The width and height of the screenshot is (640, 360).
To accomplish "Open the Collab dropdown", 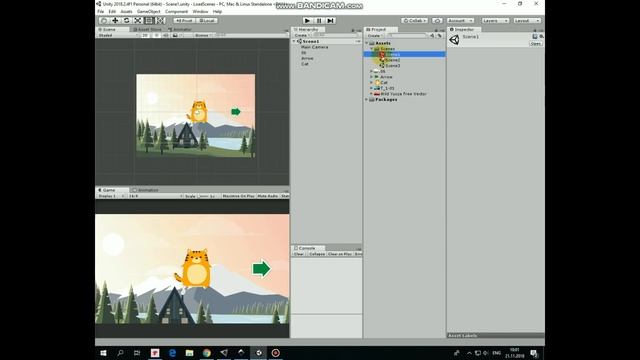I will pyautogui.click(x=414, y=20).
